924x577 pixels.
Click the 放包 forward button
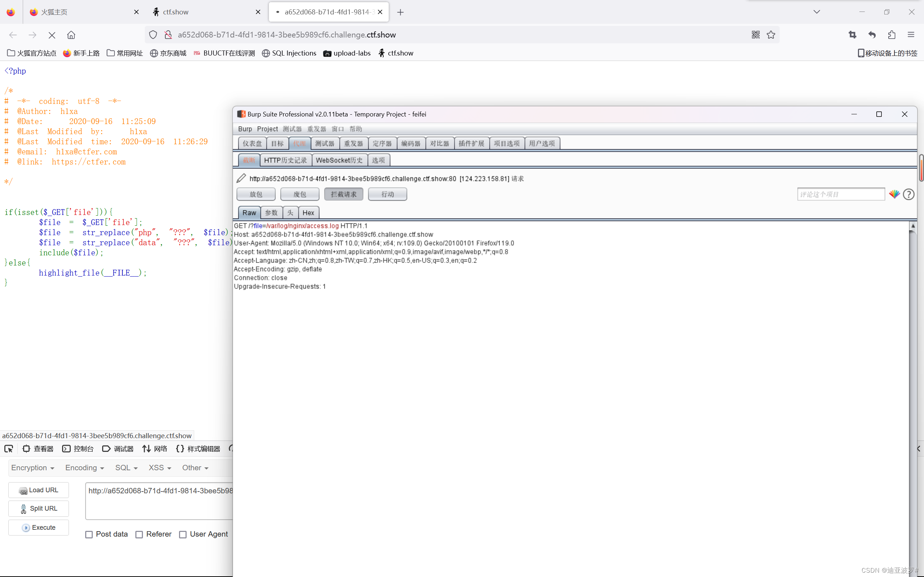(256, 194)
